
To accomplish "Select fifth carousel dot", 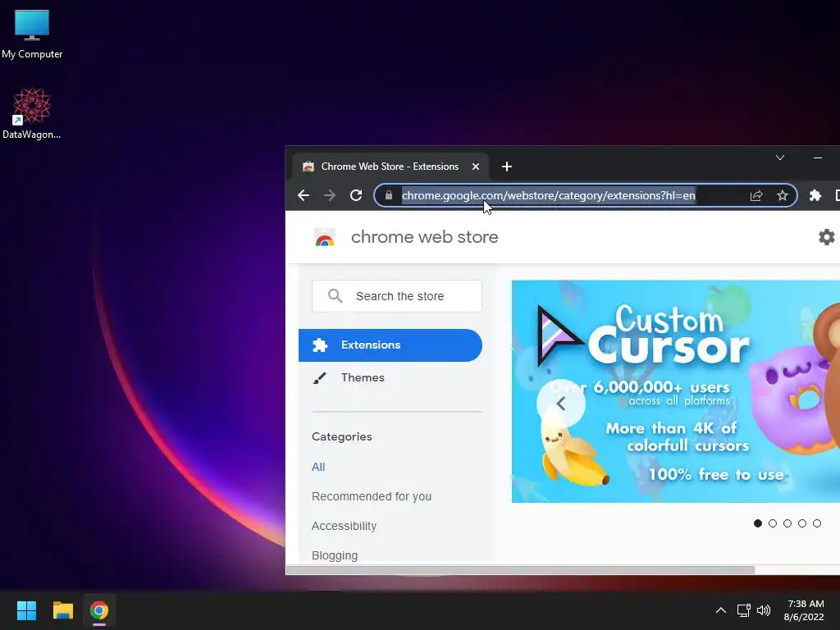I will [x=817, y=523].
